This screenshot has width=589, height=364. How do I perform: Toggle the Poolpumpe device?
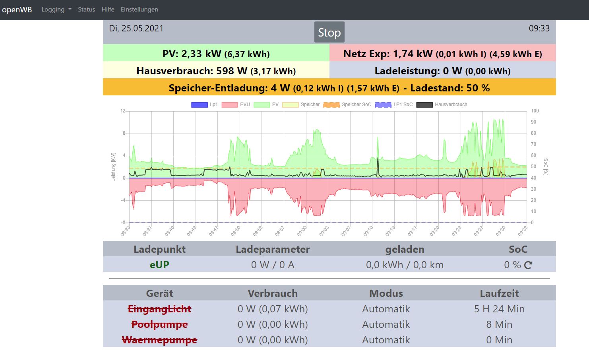point(159,325)
